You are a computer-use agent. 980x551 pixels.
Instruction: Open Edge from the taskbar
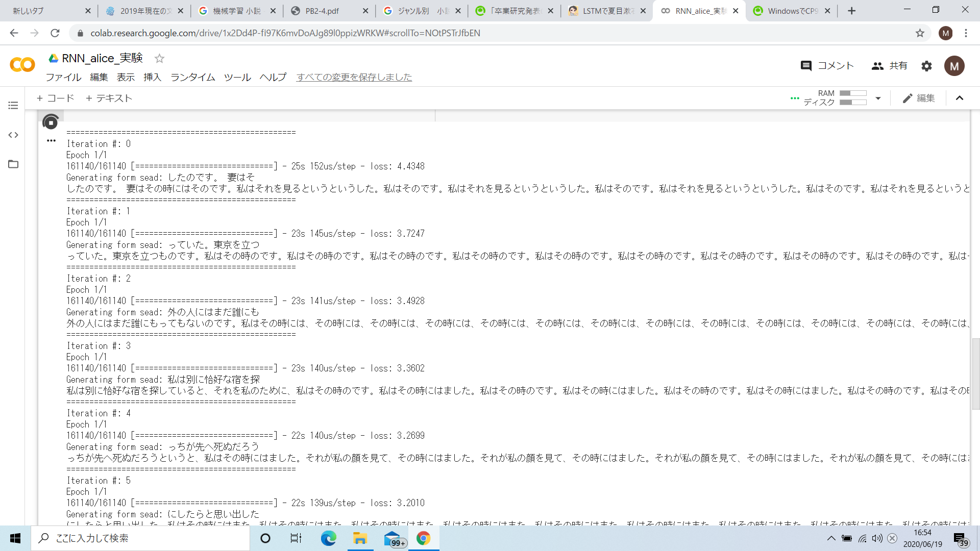(x=328, y=538)
